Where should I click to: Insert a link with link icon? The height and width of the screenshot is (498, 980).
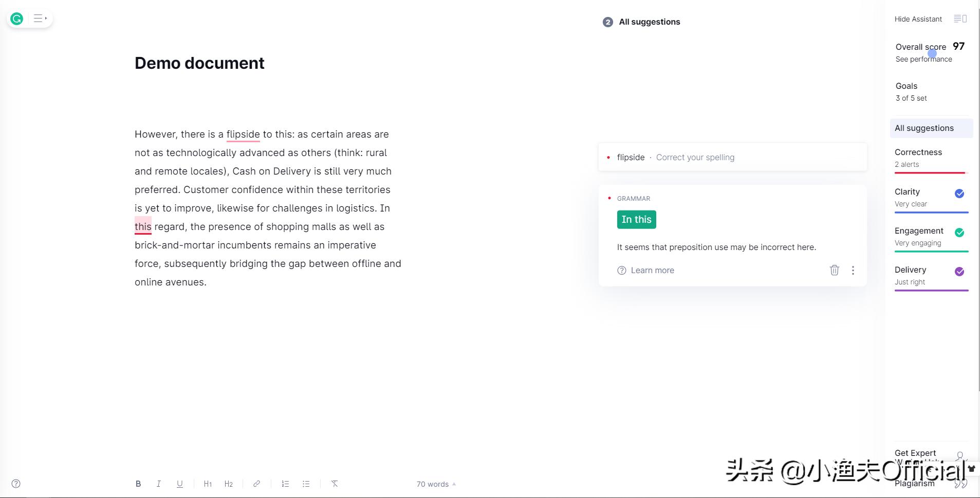pyautogui.click(x=256, y=484)
